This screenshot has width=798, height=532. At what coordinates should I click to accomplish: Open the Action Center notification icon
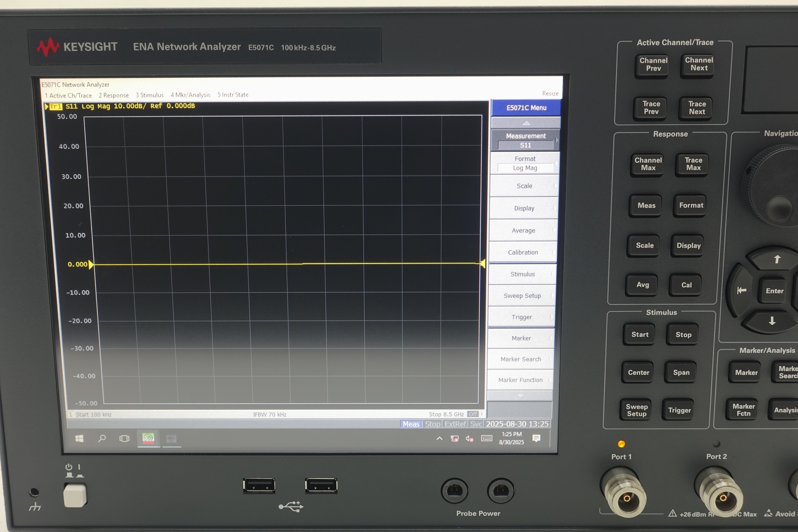[x=537, y=438]
